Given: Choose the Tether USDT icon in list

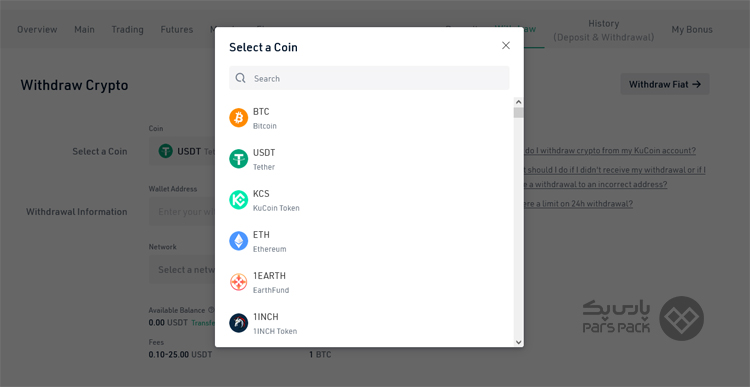Looking at the screenshot, I should pyautogui.click(x=239, y=159).
